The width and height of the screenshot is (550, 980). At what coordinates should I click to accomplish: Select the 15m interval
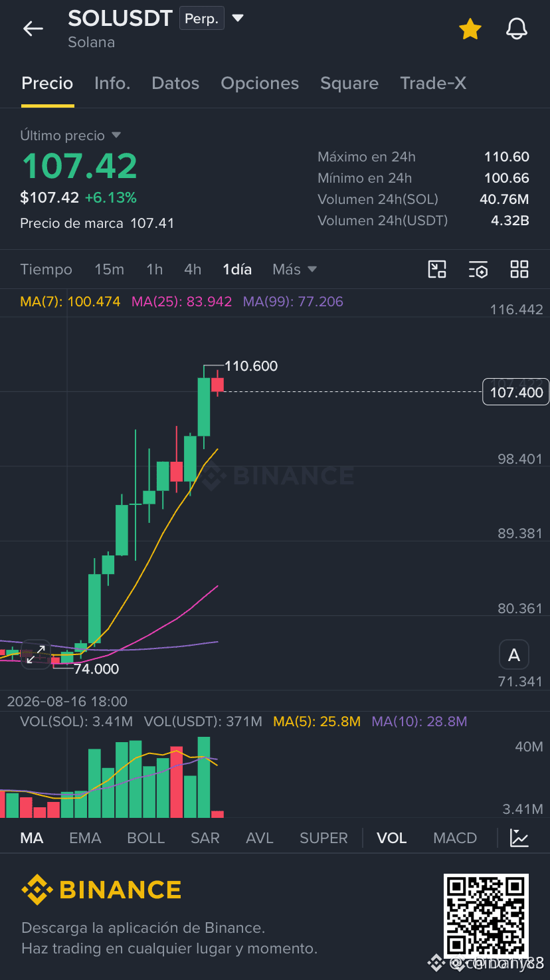(x=109, y=269)
